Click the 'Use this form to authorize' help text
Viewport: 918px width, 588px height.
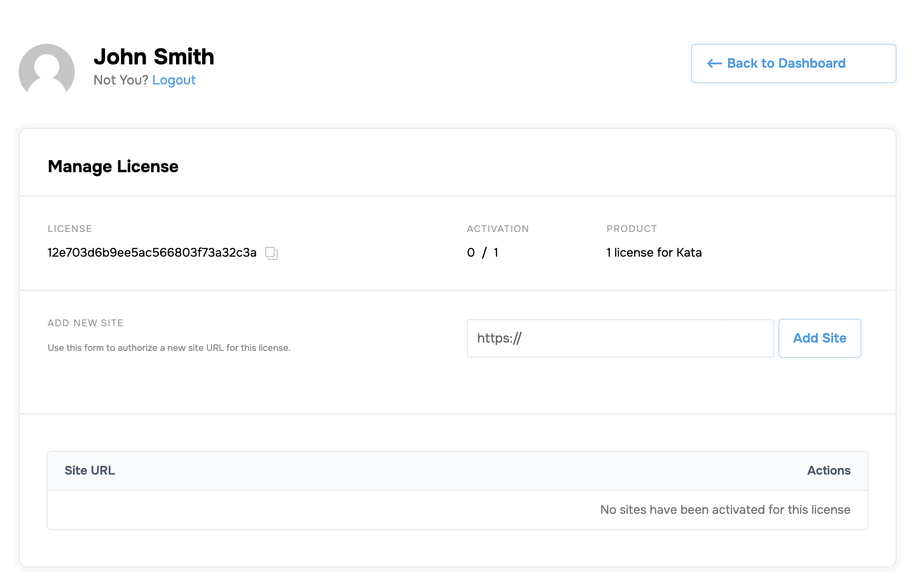pyautogui.click(x=169, y=348)
